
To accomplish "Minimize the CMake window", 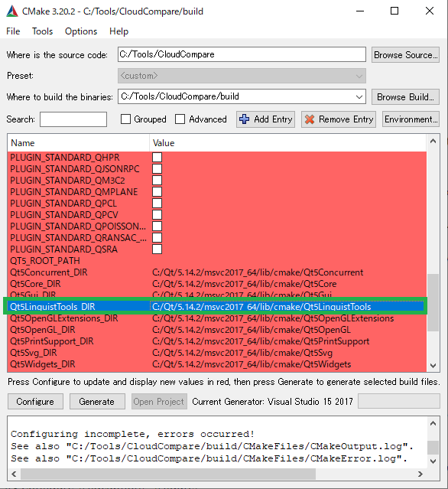I will point(360,11).
